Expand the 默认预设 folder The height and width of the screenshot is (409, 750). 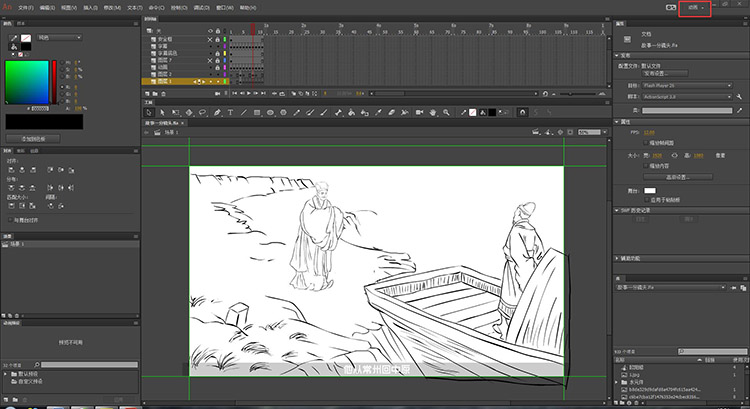pos(6,374)
